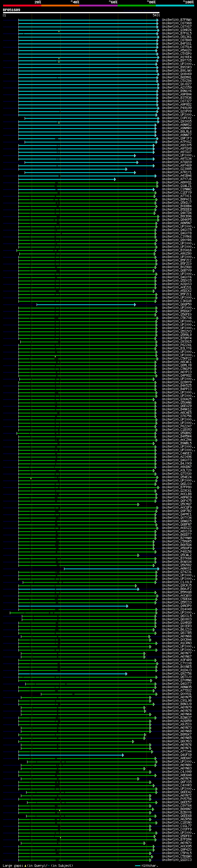The width and height of the screenshot is (197, 868).
Task: Select hit label UniRef100_C6T968
Action: click(177, 23)
